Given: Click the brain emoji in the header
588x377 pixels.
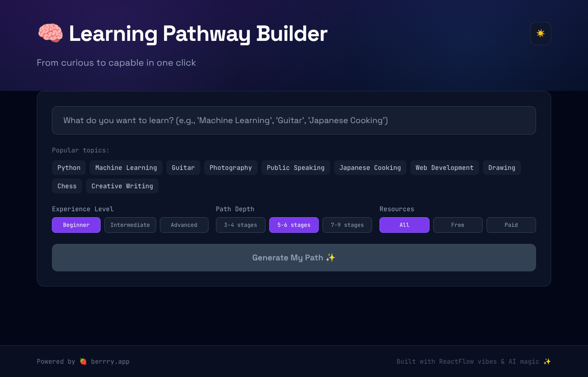Looking at the screenshot, I should (50, 34).
